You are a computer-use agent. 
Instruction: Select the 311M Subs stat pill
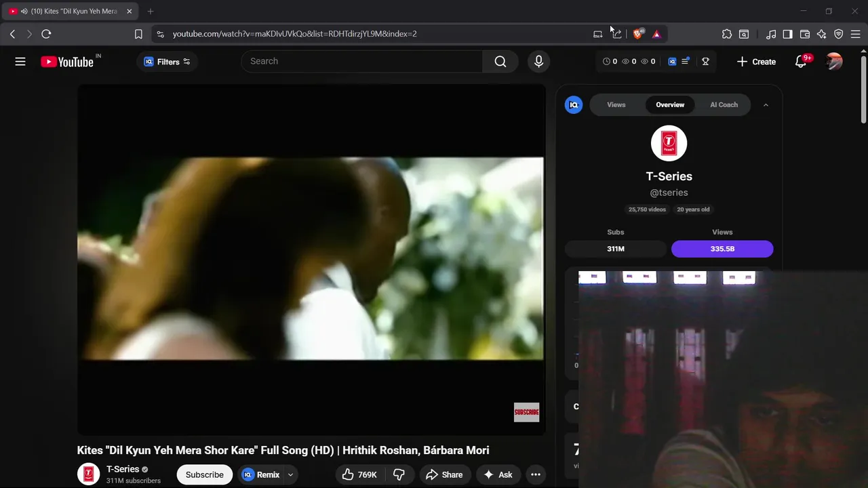coord(616,249)
